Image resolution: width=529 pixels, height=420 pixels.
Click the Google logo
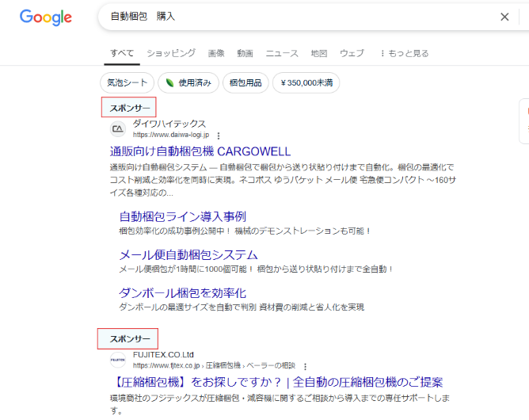pos(46,17)
